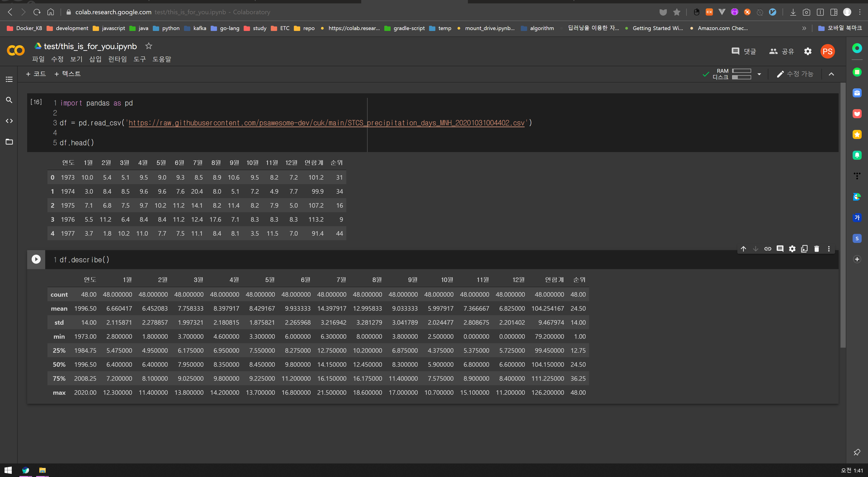Move the cell up with the arrow icon
Viewport: 868px width, 477px height.
(743, 249)
